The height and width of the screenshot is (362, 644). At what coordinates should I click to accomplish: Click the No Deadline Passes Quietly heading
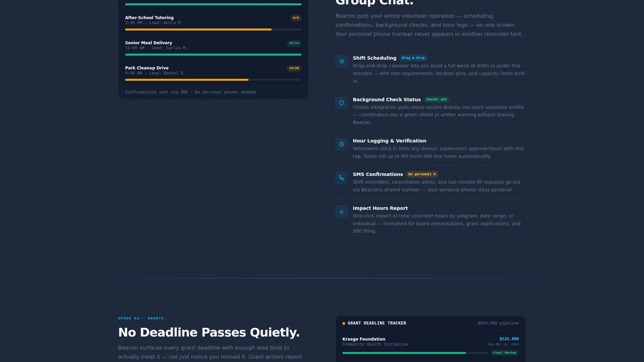[209, 333]
